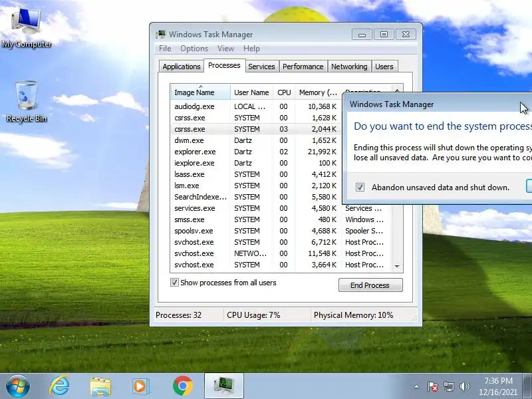The height and width of the screenshot is (399, 532).
Task: Open the Recycle Bin desktop icon
Action: click(27, 101)
